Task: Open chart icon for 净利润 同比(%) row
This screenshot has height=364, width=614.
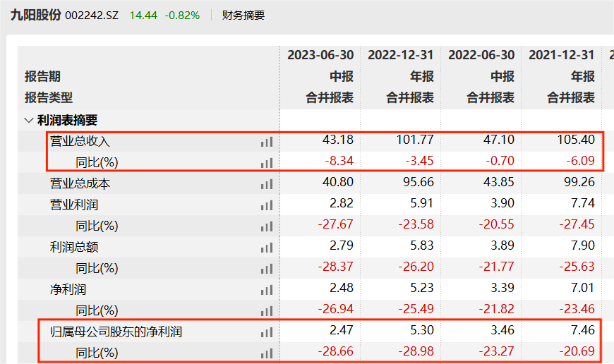Action: click(267, 311)
